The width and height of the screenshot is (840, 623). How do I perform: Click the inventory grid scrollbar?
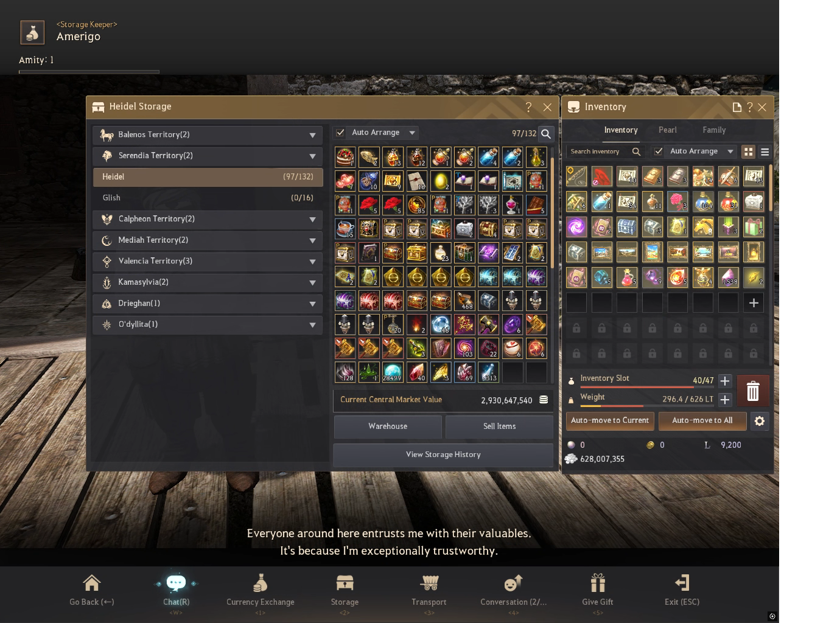(x=770, y=189)
